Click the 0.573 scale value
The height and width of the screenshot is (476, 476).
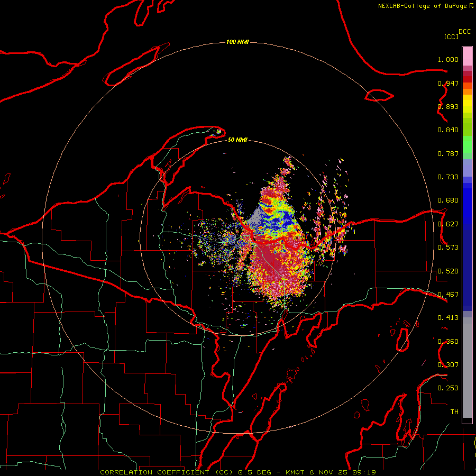click(448, 248)
